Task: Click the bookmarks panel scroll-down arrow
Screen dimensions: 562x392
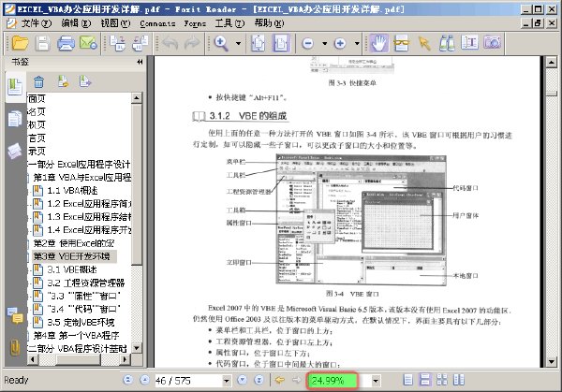Action: click(x=137, y=348)
